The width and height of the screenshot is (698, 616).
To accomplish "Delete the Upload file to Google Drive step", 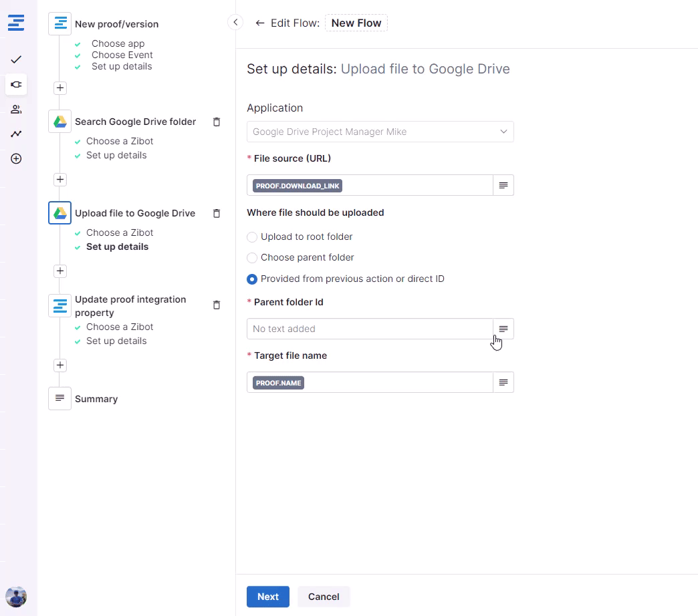I will (216, 213).
